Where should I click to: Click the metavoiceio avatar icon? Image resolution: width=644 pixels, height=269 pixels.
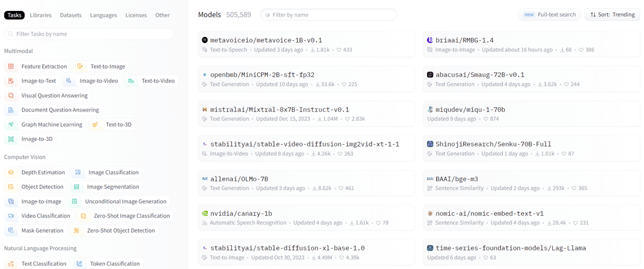click(205, 40)
